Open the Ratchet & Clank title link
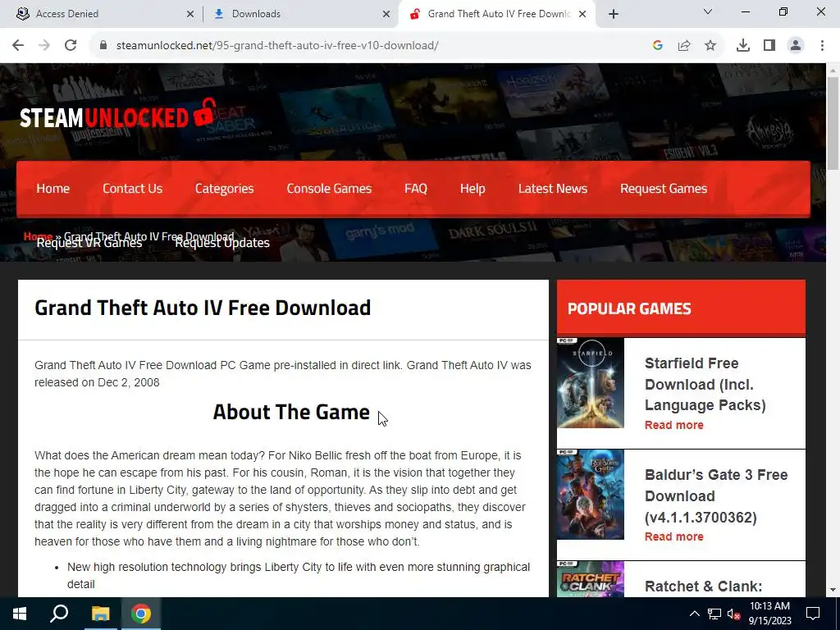Viewport: 840px width, 630px height. [x=703, y=587]
